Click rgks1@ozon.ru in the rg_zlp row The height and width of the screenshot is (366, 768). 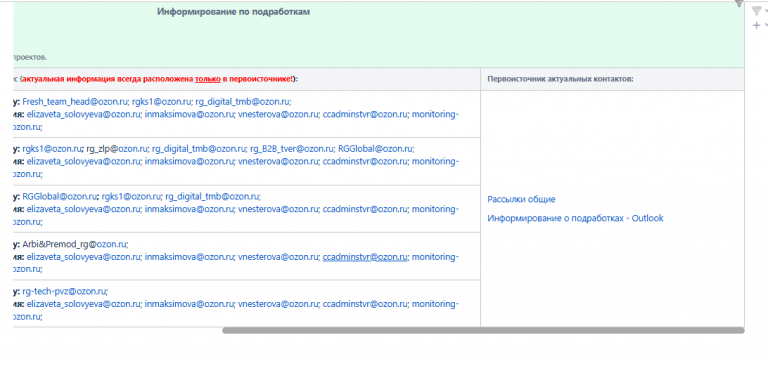[52, 149]
